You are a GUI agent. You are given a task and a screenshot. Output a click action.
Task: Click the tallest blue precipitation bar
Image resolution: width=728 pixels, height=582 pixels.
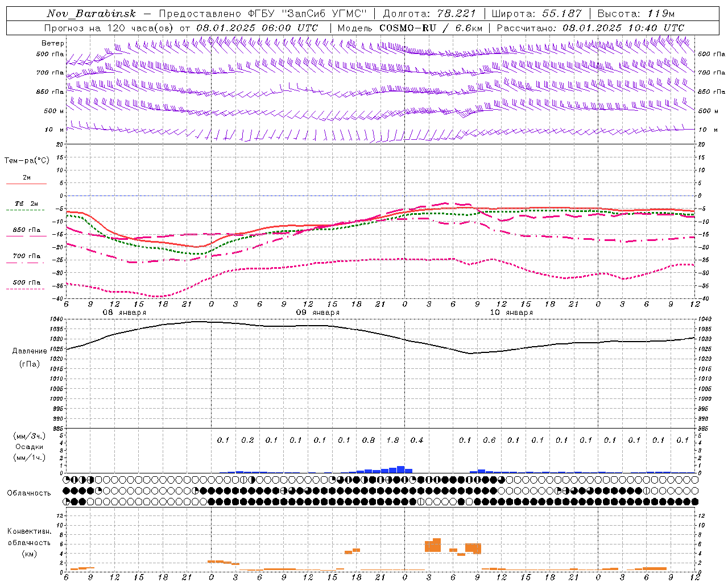click(x=400, y=469)
